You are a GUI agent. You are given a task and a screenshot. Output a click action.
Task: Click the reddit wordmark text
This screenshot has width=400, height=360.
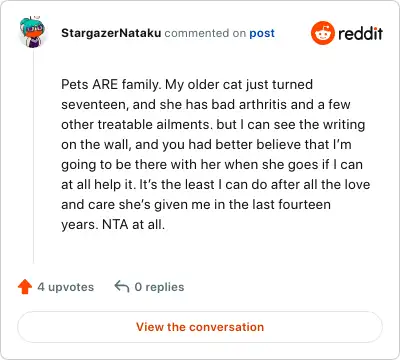[x=360, y=33]
